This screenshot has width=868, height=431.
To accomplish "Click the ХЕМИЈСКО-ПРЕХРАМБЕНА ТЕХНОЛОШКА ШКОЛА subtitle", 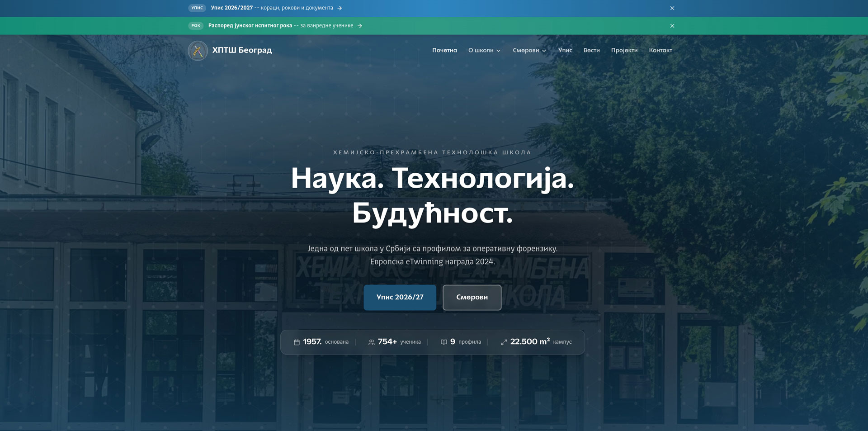I will 432,152.
